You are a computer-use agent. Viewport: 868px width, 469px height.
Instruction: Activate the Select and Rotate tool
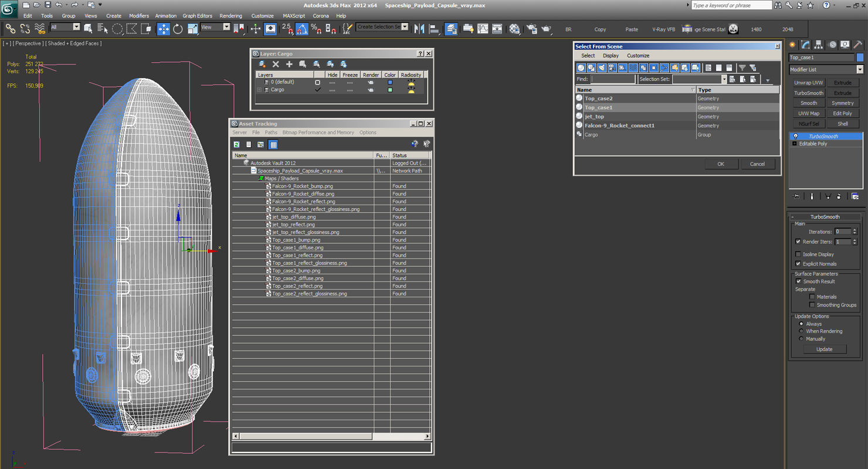pyautogui.click(x=178, y=29)
